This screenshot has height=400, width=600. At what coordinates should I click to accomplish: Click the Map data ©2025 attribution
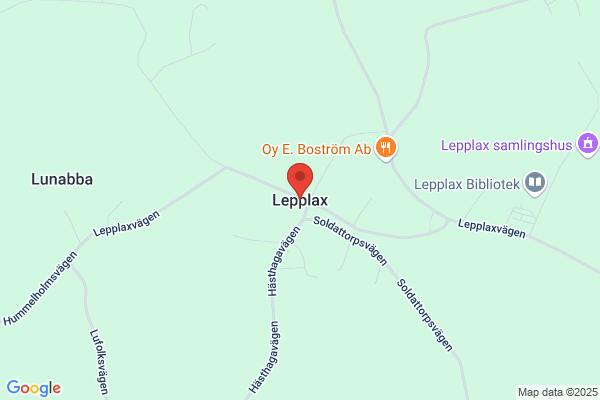click(x=558, y=392)
